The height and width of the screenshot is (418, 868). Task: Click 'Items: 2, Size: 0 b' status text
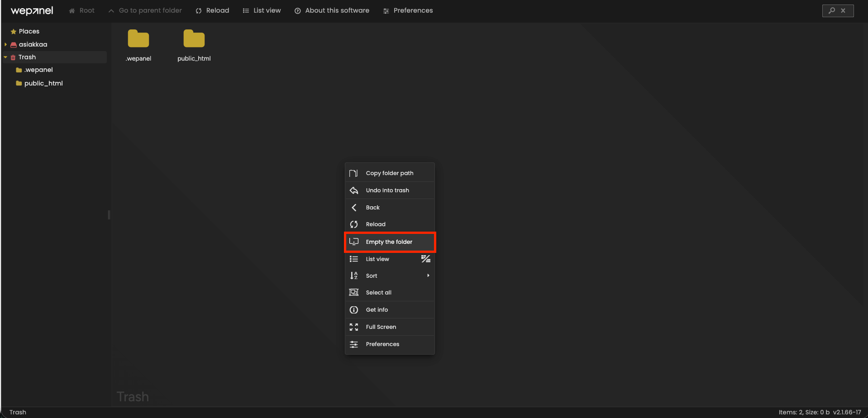pyautogui.click(x=804, y=412)
